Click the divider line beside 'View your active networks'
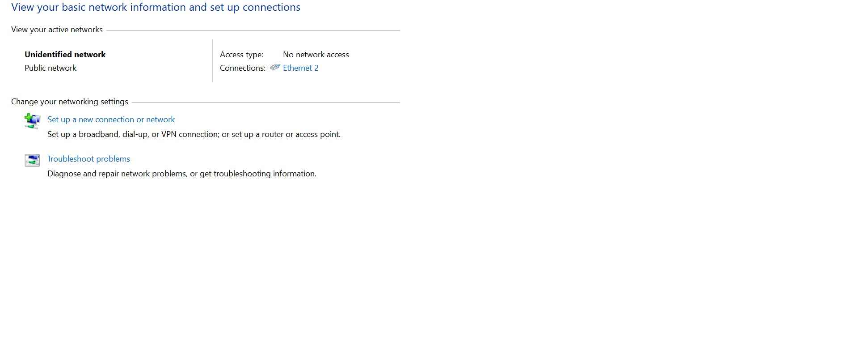The width and height of the screenshot is (868, 346). click(x=253, y=30)
